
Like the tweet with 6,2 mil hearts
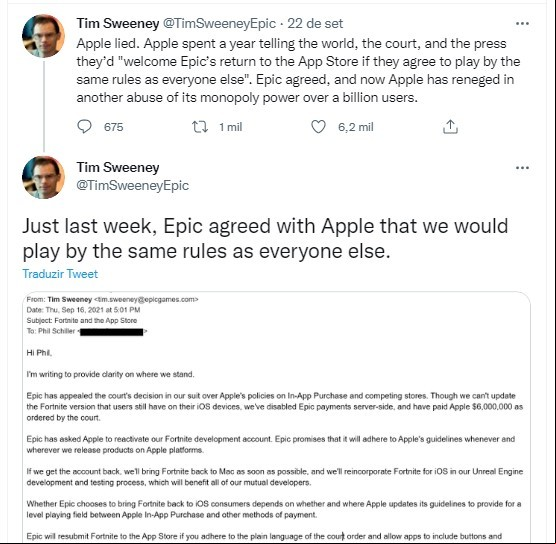(x=318, y=127)
